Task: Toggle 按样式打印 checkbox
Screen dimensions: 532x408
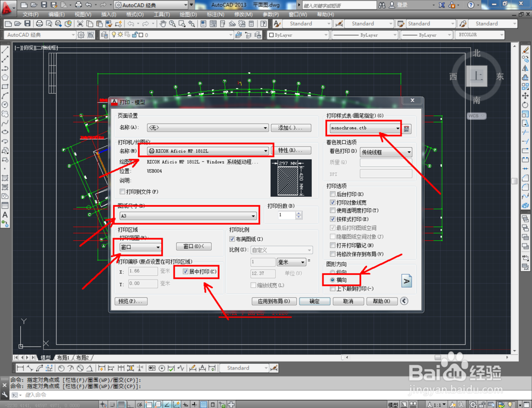Action: coord(332,219)
